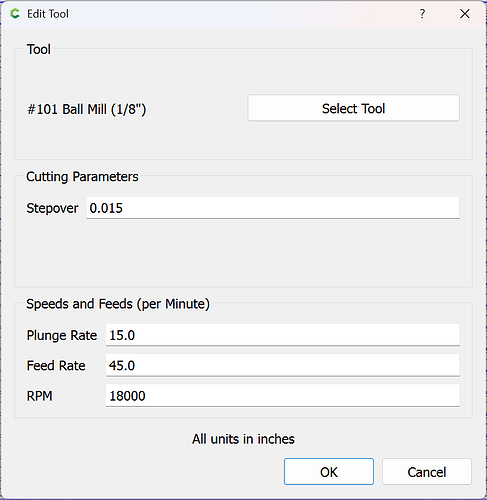Image resolution: width=487 pixels, height=500 pixels.
Task: Click the question mark help icon
Action: (422, 14)
